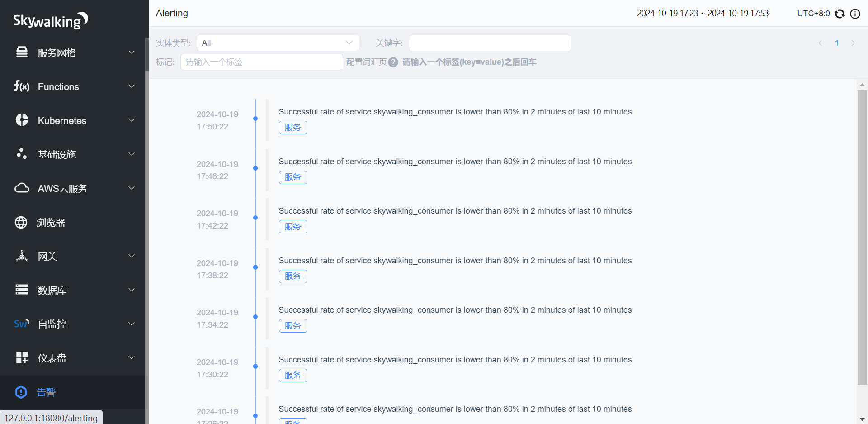
Task: Click the alarm list vertical scrollbar
Action: pos(862,237)
